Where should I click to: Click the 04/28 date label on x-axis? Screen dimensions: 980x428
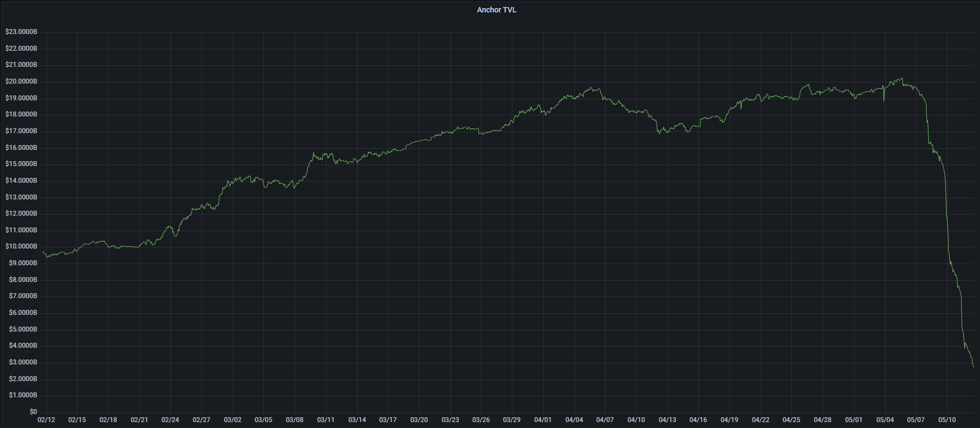(822, 419)
